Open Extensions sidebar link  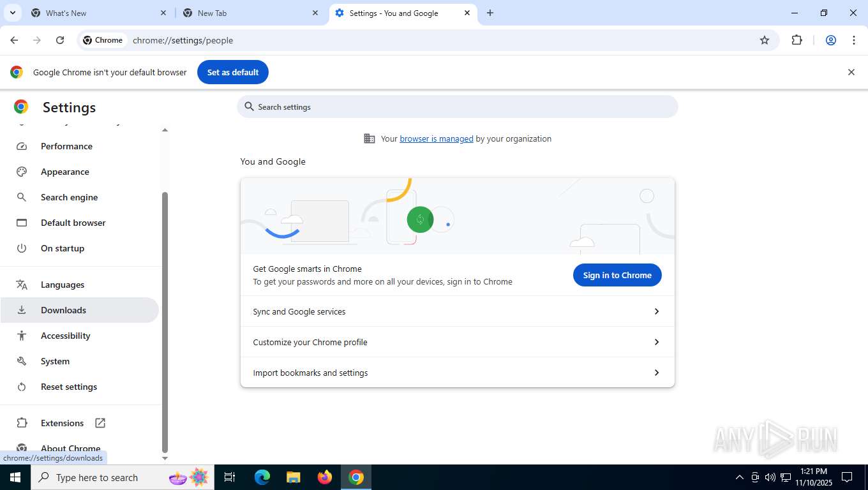pos(79,423)
